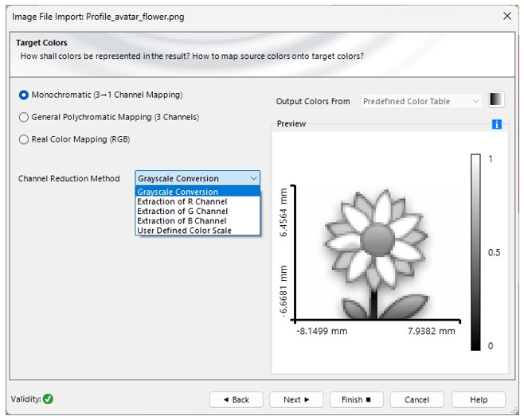Click the 6.4564 mm vertical axis label
Image resolution: width=524 pixels, height=420 pixels.
(x=283, y=212)
